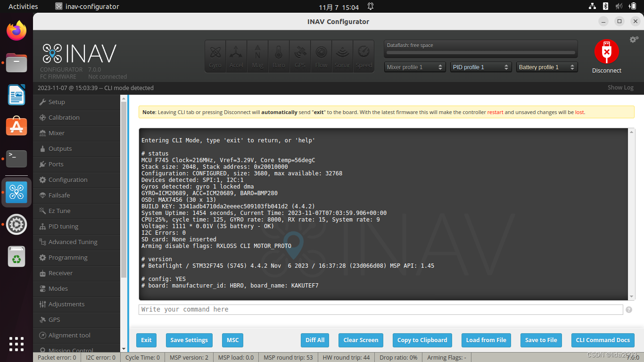Open the Alignment tool tab
Image resolution: width=644 pixels, height=362 pixels.
tap(77, 336)
